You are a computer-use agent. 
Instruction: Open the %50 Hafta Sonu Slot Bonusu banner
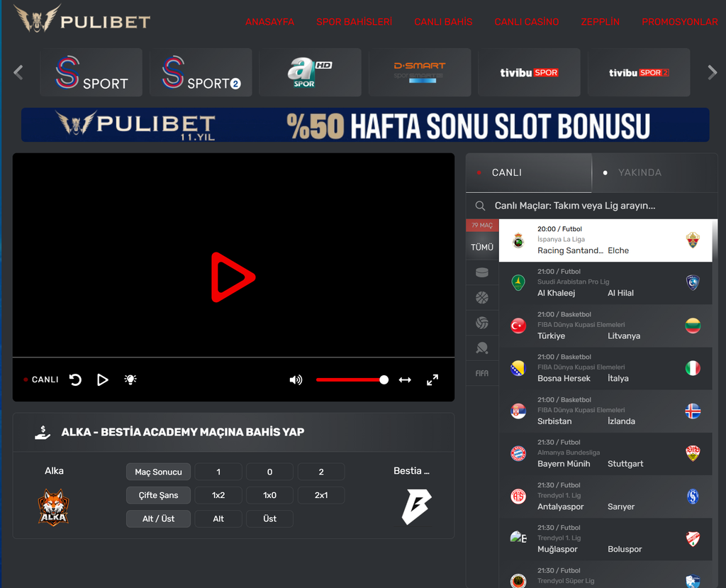click(365, 125)
